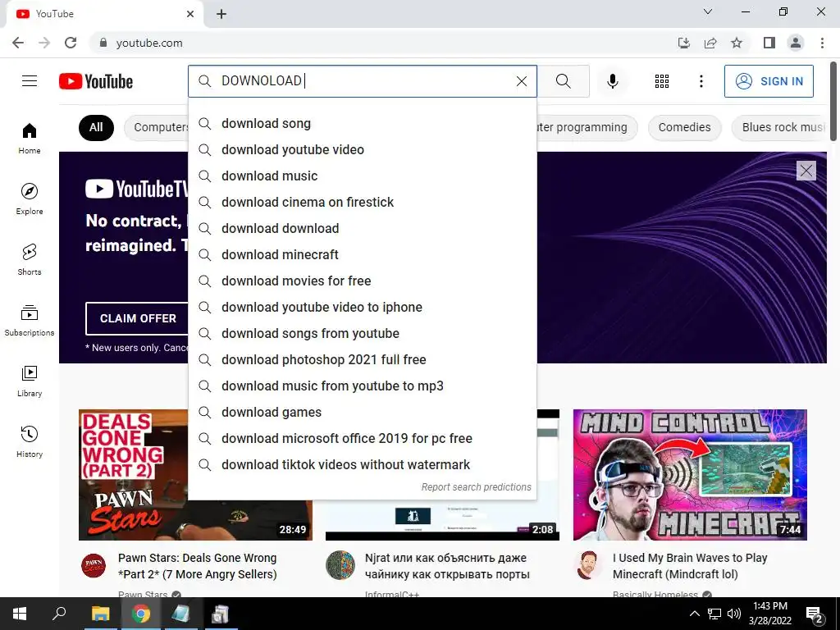
Task: Choose suggestion "download minecraft"
Action: (x=362, y=254)
